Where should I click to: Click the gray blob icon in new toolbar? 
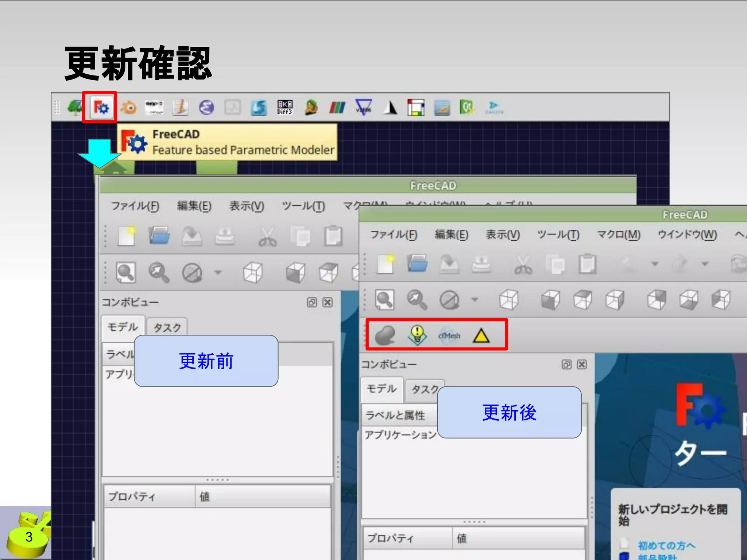385,335
